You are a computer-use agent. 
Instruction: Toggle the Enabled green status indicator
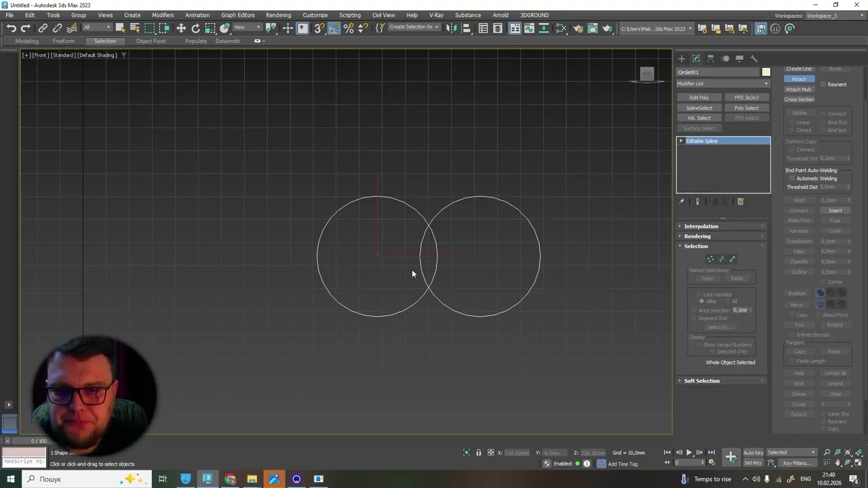[578, 464]
